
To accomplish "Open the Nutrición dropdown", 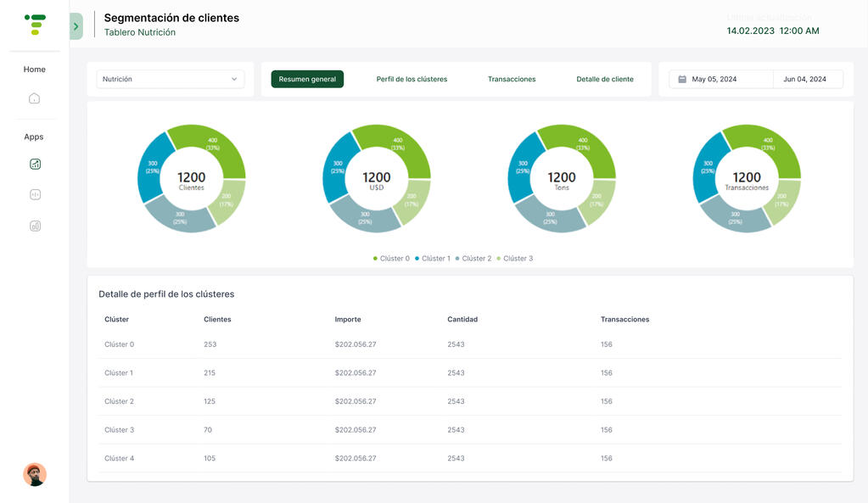I will [x=170, y=79].
